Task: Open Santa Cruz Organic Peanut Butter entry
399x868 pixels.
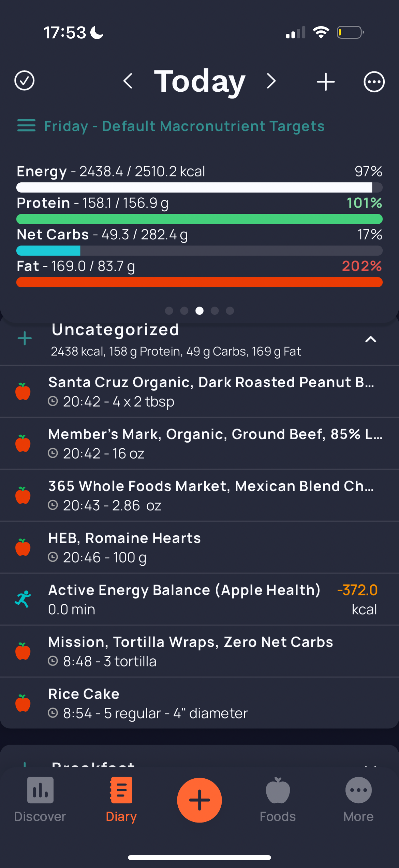Action: (x=199, y=392)
